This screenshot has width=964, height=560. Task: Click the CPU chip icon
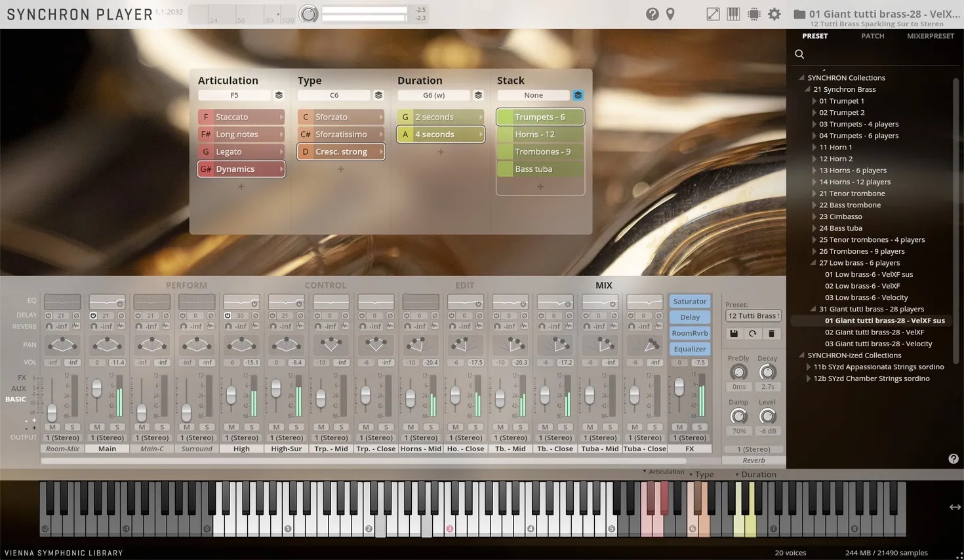click(x=754, y=14)
